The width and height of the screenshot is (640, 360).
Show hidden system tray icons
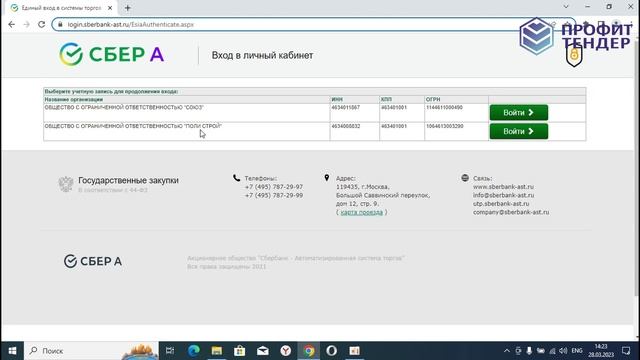click(x=507, y=351)
